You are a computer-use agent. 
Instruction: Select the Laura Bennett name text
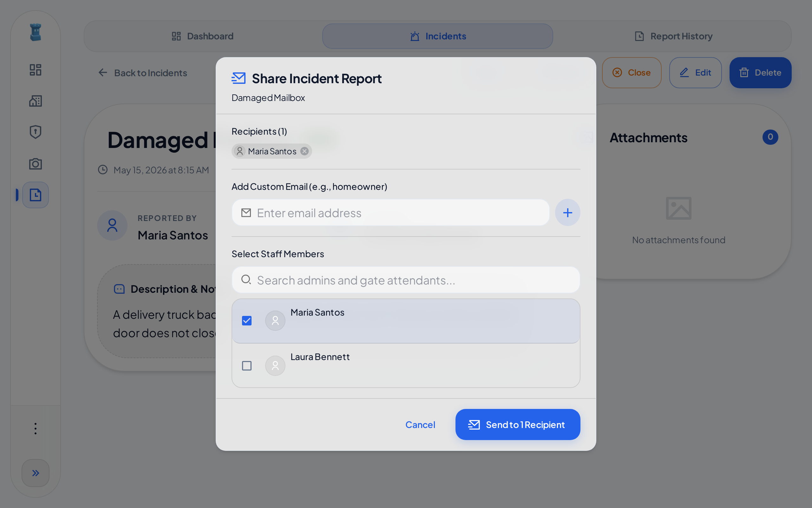pyautogui.click(x=320, y=357)
